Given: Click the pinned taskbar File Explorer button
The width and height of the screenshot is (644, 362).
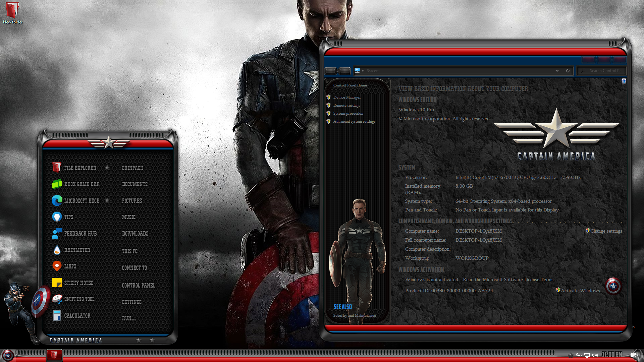Looking at the screenshot, I should point(54,355).
